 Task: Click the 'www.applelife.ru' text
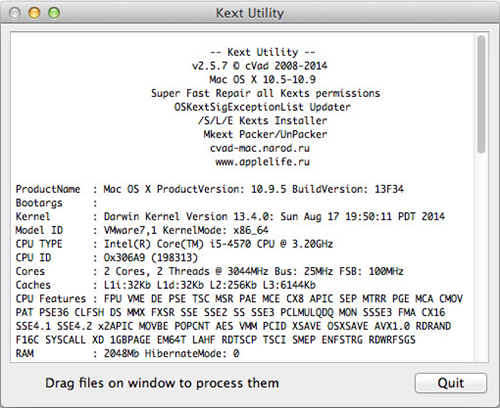pyautogui.click(x=262, y=162)
